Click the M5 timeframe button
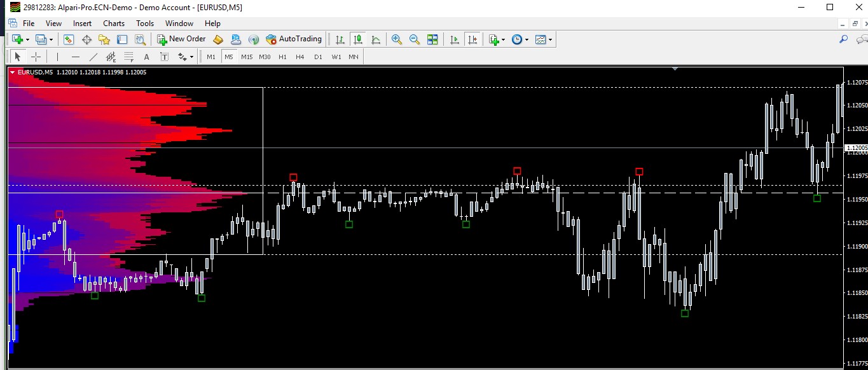 point(229,57)
